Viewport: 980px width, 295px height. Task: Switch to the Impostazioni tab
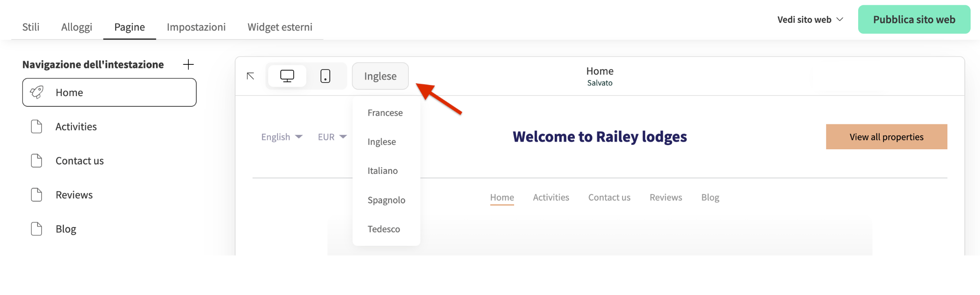[196, 27]
